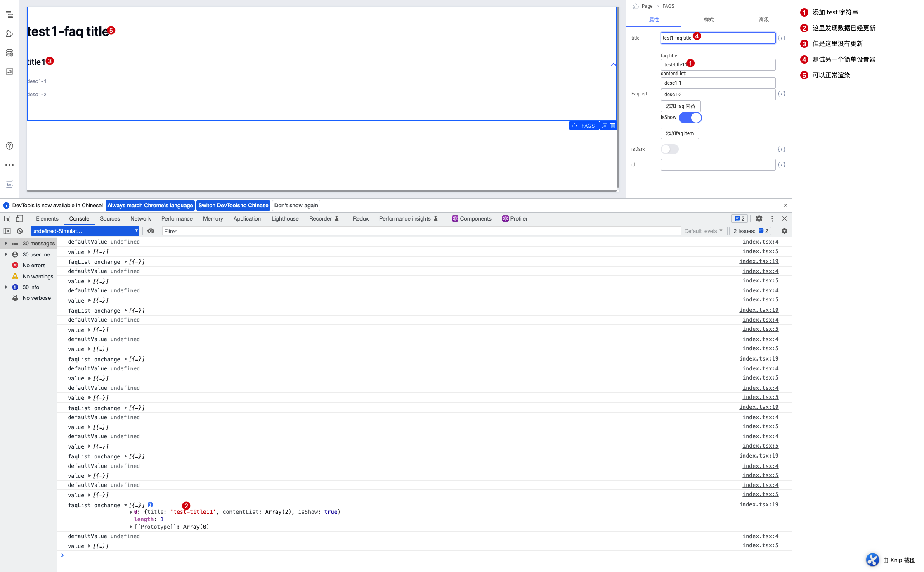
Task: Open the JS source panel icon
Action: click(9, 71)
